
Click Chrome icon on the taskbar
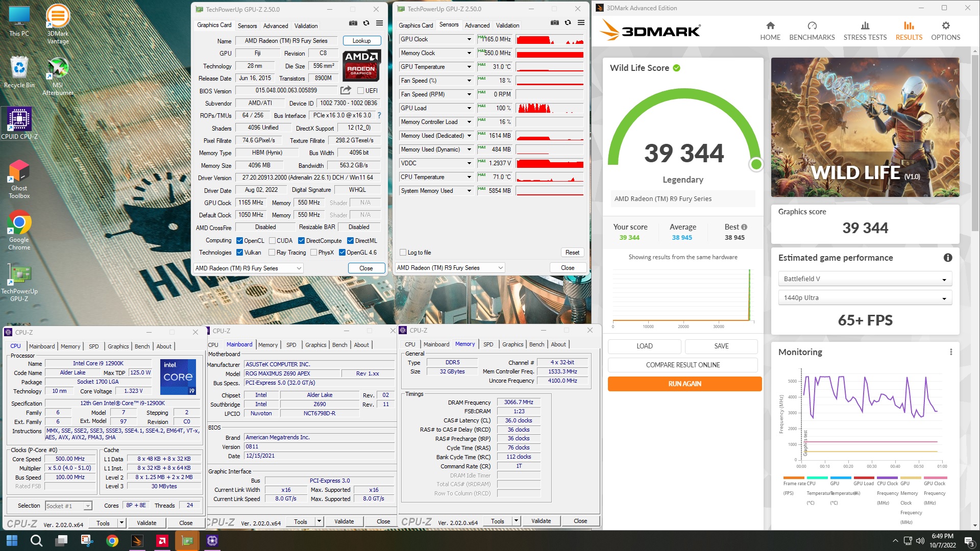click(112, 540)
